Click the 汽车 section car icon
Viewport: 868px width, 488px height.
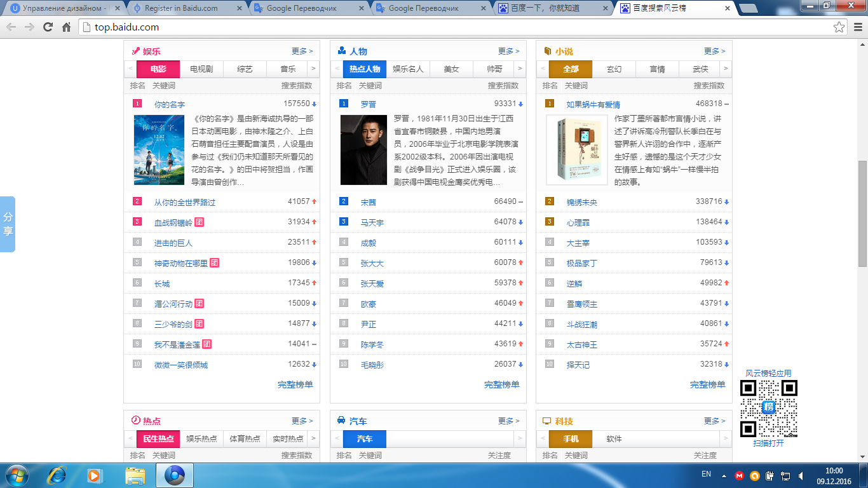342,421
